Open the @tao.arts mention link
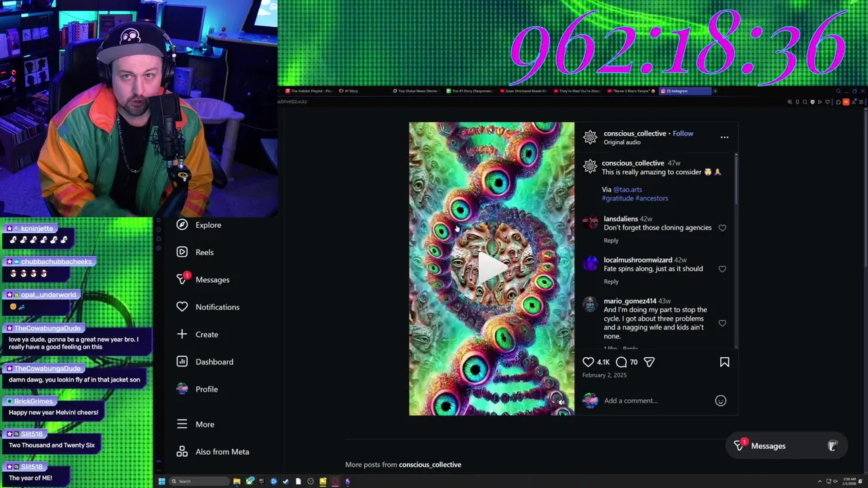The width and height of the screenshot is (868, 488). (x=627, y=190)
